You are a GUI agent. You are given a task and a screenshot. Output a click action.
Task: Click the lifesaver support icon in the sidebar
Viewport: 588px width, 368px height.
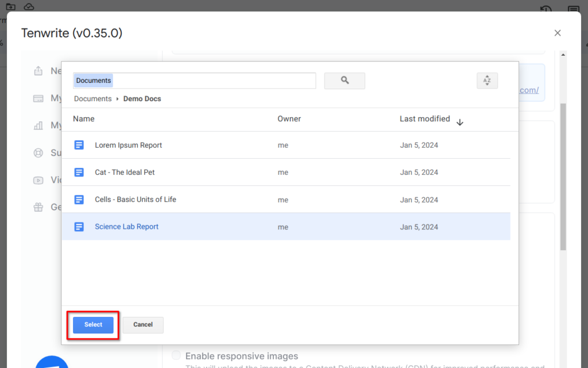click(38, 152)
